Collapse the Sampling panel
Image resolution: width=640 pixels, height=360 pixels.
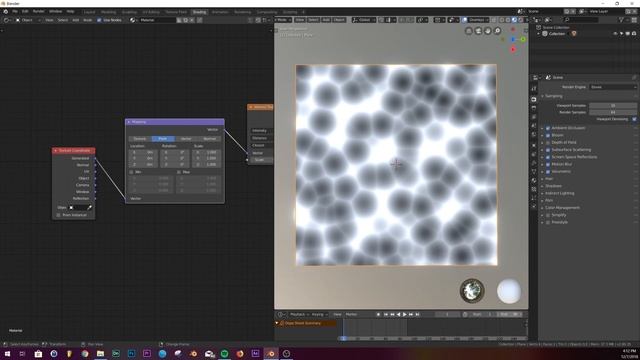tap(553, 96)
